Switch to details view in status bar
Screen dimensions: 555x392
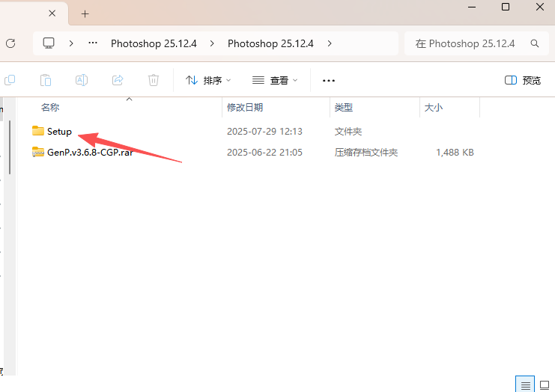point(525,385)
